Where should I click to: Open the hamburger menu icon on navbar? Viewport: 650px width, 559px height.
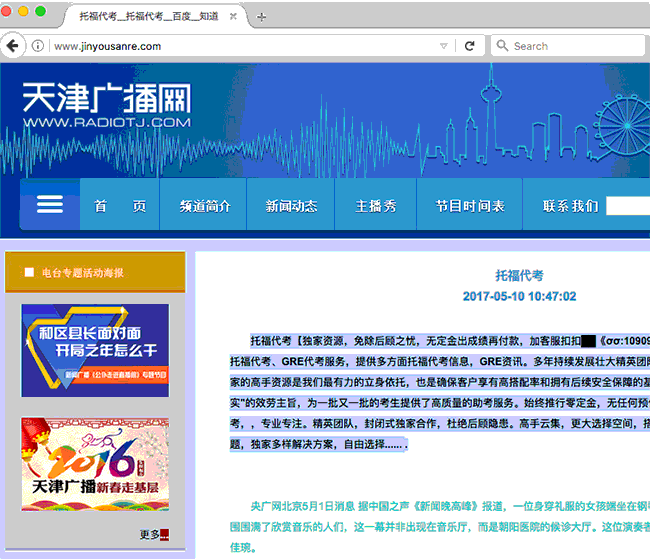[50, 205]
